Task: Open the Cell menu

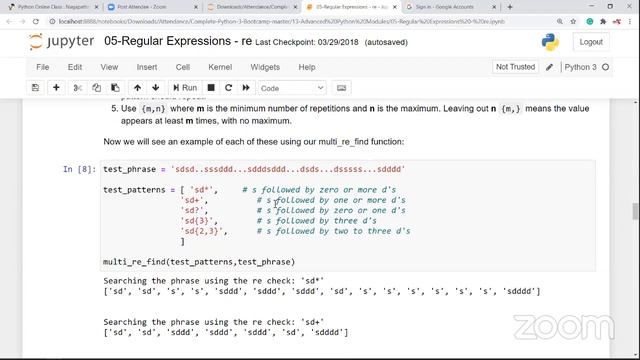Action: [x=182, y=67]
